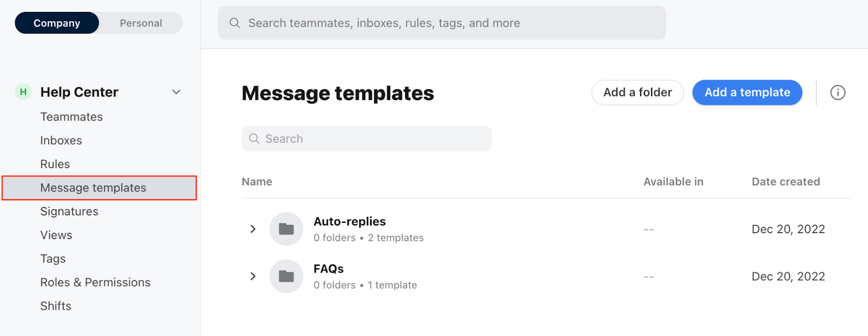The width and height of the screenshot is (868, 336).
Task: Switch to the Personal settings toggle
Action: pyautogui.click(x=141, y=23)
